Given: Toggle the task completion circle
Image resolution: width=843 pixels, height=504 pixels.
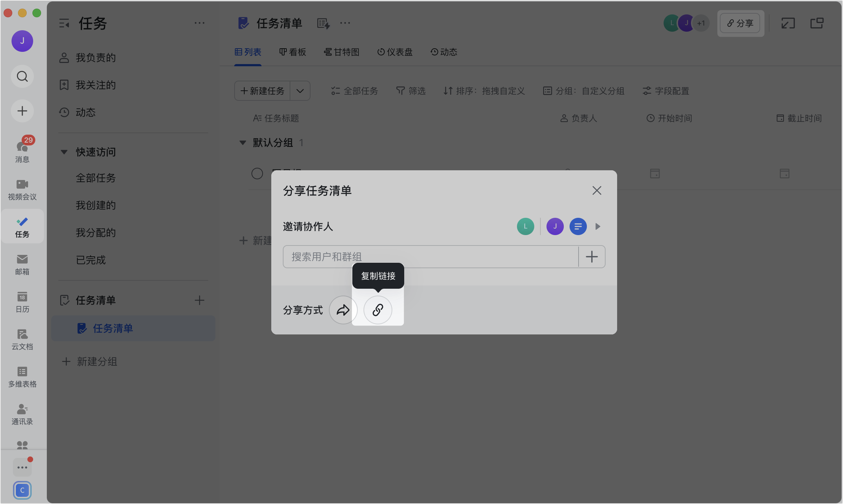Looking at the screenshot, I should pos(257,174).
